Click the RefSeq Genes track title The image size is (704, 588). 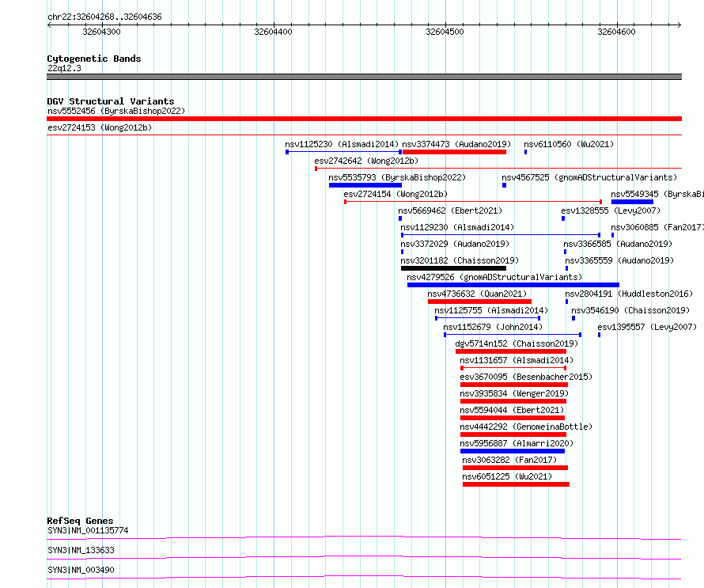(x=80, y=521)
